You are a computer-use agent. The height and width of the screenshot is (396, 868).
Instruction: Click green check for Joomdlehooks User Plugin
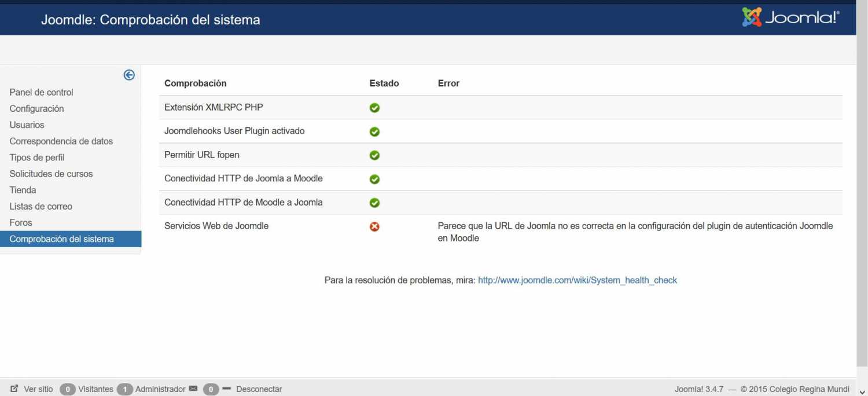pyautogui.click(x=374, y=131)
